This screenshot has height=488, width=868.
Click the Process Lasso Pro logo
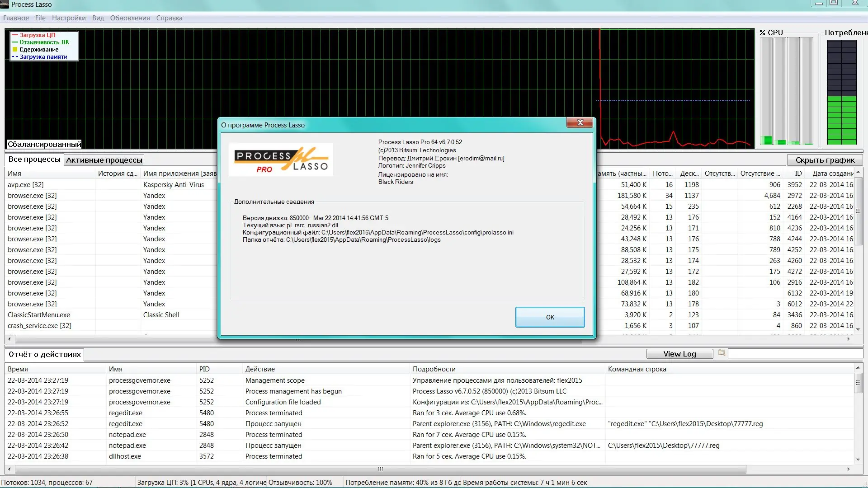coord(281,160)
